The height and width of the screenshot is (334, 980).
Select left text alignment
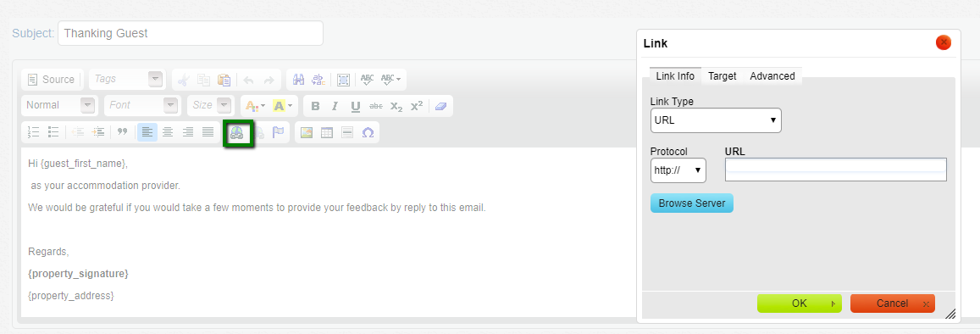point(147,132)
